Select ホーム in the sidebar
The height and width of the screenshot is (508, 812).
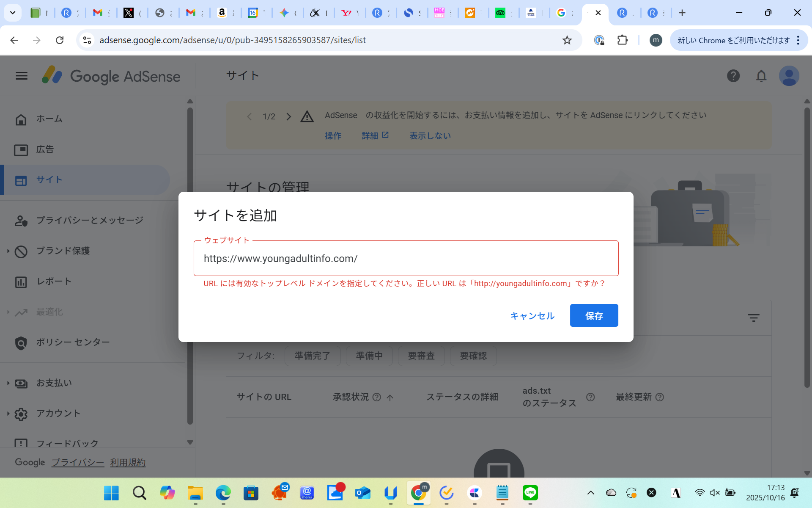49,119
